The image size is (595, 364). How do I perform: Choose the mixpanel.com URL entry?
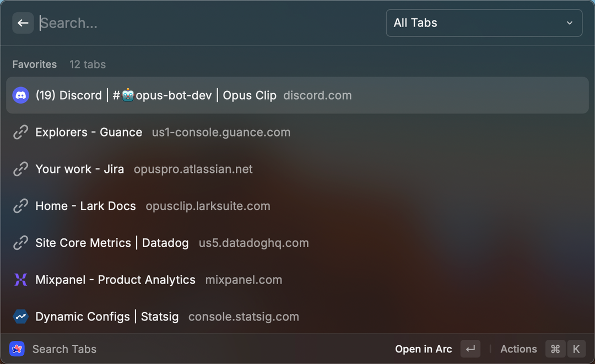(x=244, y=280)
